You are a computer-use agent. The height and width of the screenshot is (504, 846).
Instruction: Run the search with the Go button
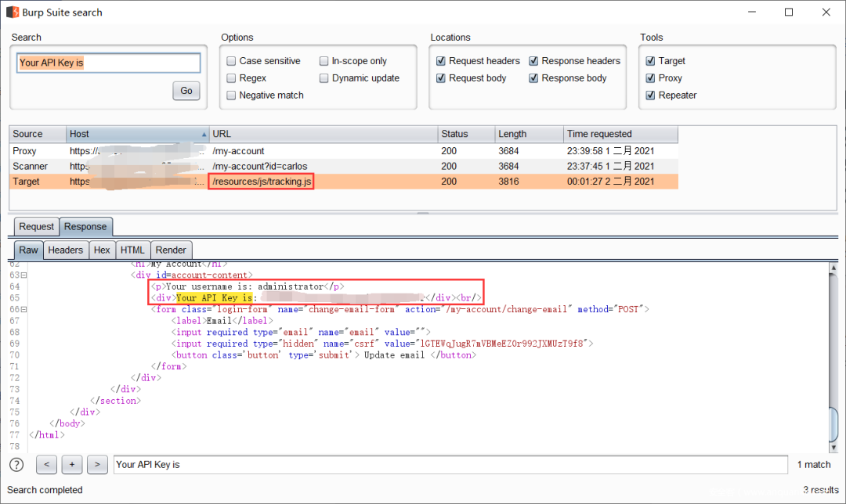[186, 91]
